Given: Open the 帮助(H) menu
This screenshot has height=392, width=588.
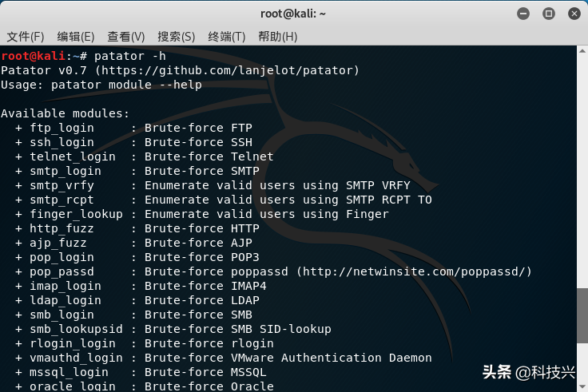Looking at the screenshot, I should [x=277, y=37].
